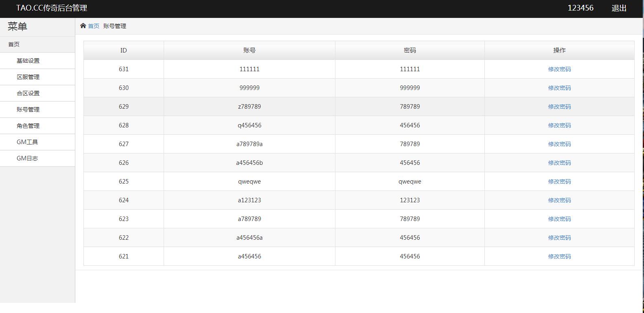Image resolution: width=644 pixels, height=313 pixels.
Task: Click 修改密码 for ID 629
Action: [x=559, y=107]
